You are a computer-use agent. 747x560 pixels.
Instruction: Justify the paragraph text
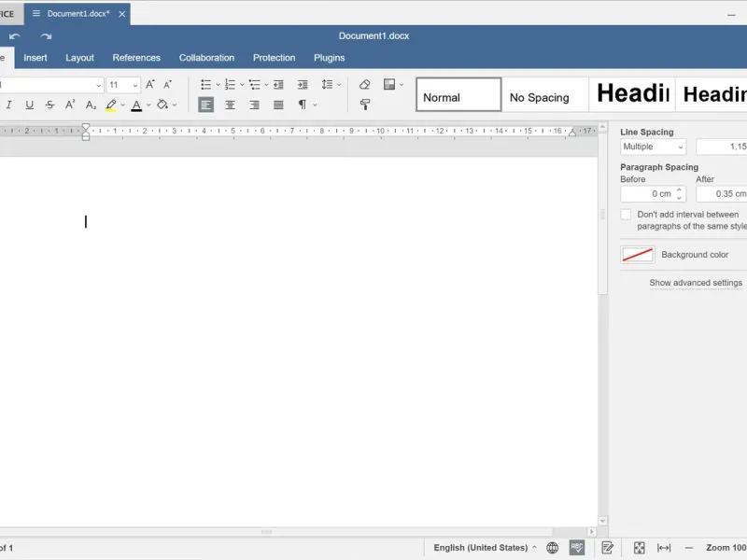coord(278,105)
